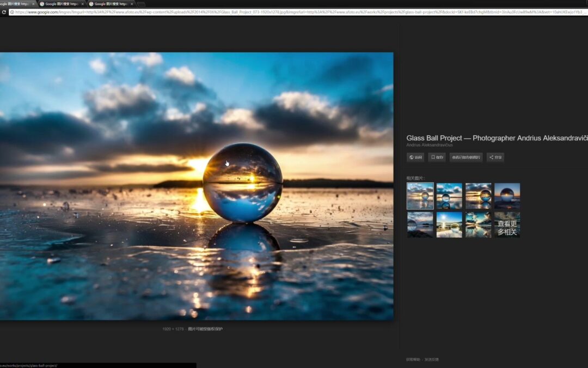
Task: Open the bright sun thumbnail in the bottom row
Action: [449, 224]
